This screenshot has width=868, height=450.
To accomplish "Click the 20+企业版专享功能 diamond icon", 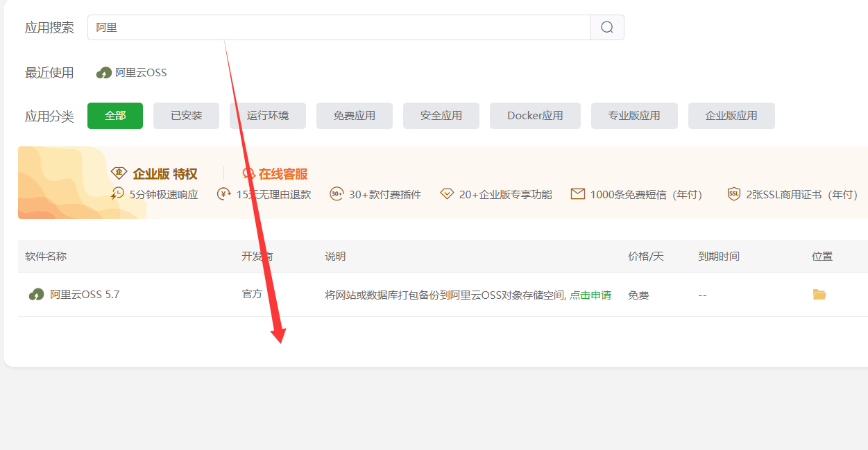I will [x=447, y=194].
